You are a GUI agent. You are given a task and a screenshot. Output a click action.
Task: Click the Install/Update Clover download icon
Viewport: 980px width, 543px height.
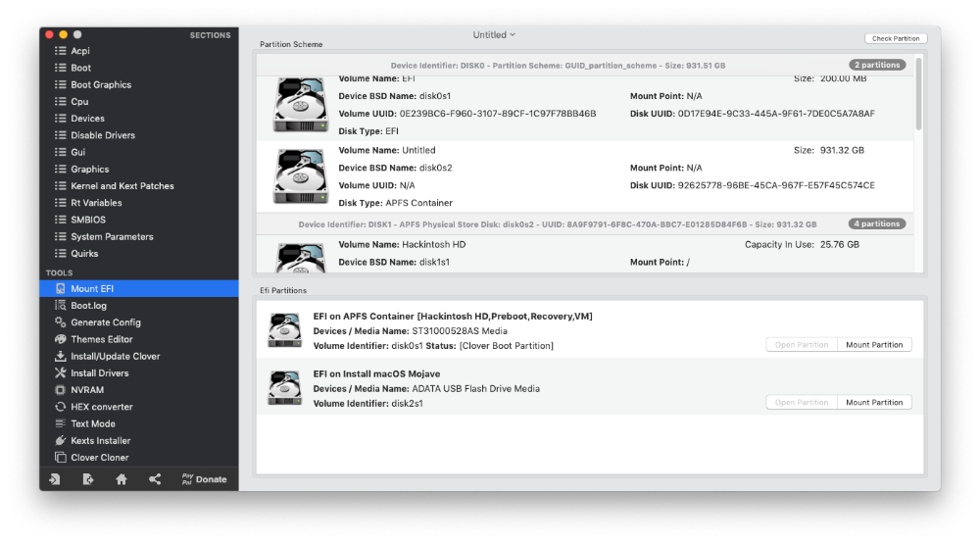click(60, 356)
